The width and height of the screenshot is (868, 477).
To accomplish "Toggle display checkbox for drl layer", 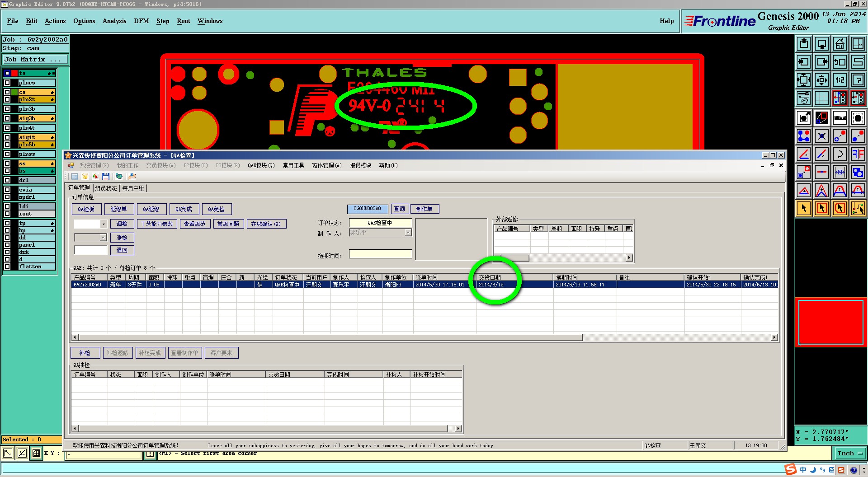I will pyautogui.click(x=7, y=180).
